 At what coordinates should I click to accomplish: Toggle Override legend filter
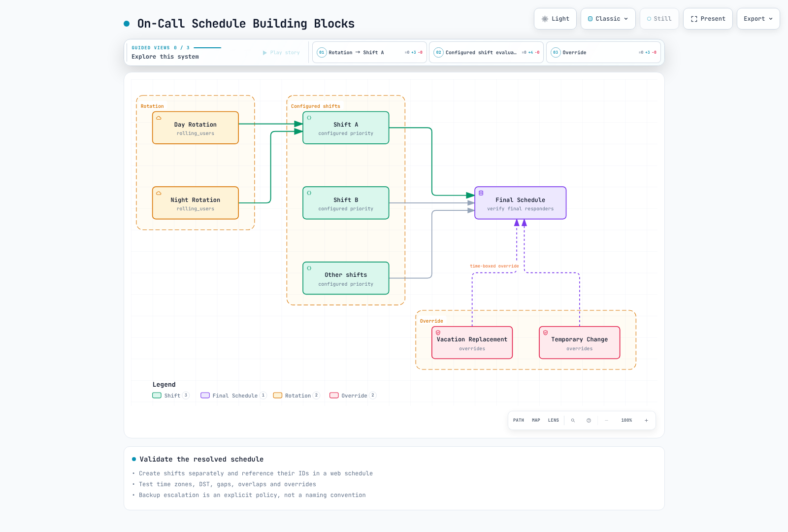(353, 396)
